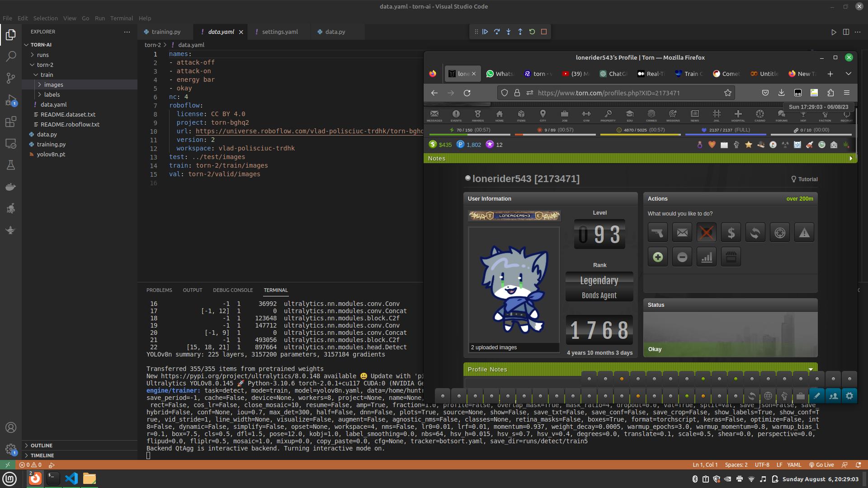
Task: Open Run and Debug view in activity bar
Action: coord(11,100)
